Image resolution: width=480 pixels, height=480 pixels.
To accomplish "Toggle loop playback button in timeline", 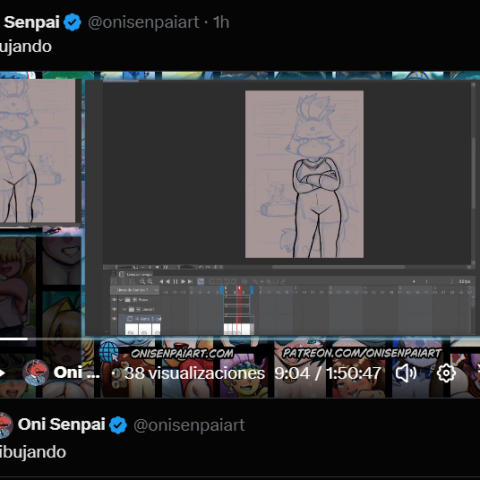I will (201, 281).
